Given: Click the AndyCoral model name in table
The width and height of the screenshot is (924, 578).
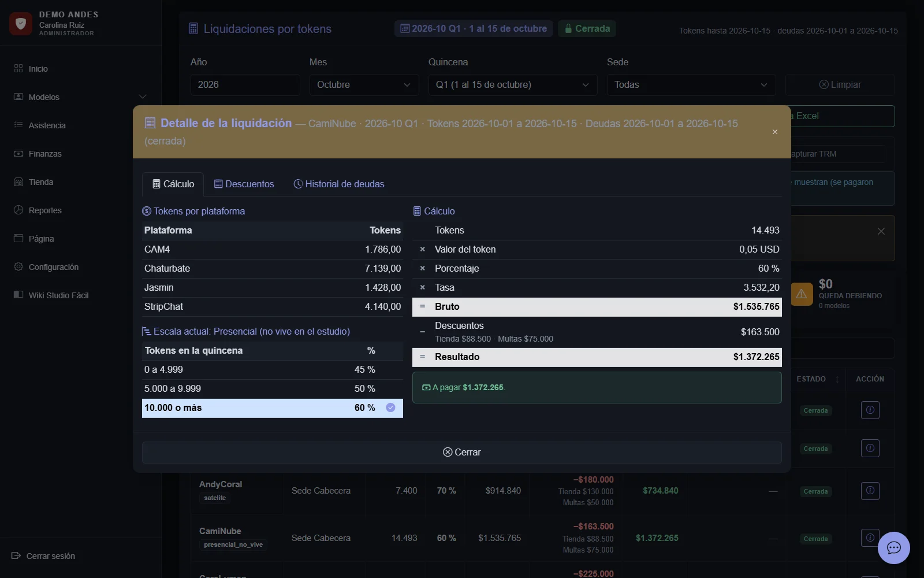Looking at the screenshot, I should 221,484.
